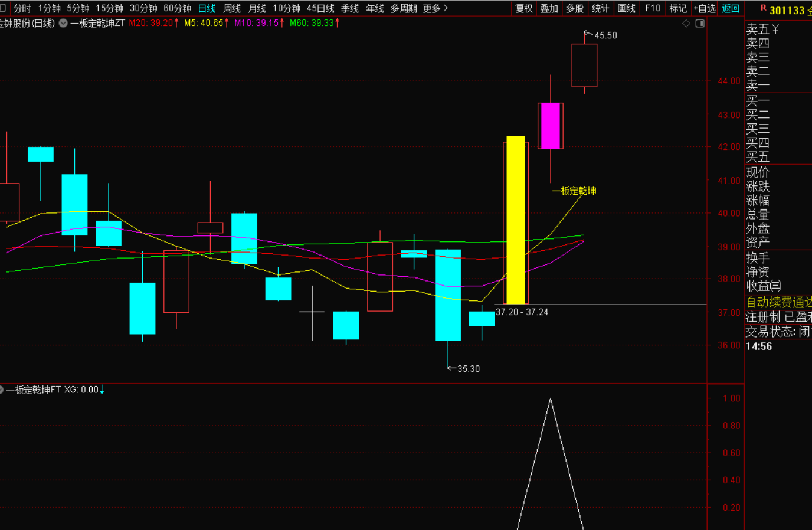The height and width of the screenshot is (530, 812).
Task: Open the 叠加 overlay tool
Action: pos(549,8)
